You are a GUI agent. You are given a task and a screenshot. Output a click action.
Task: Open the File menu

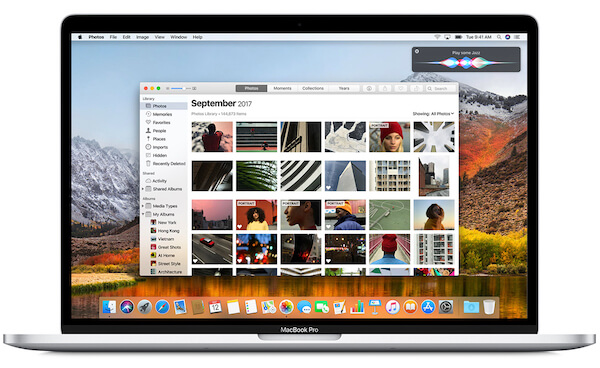pyautogui.click(x=113, y=37)
